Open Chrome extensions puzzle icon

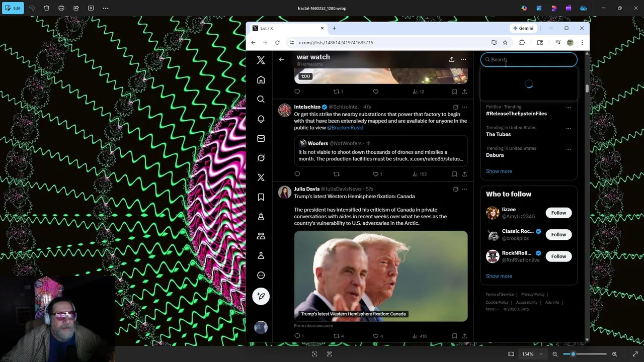click(x=522, y=43)
